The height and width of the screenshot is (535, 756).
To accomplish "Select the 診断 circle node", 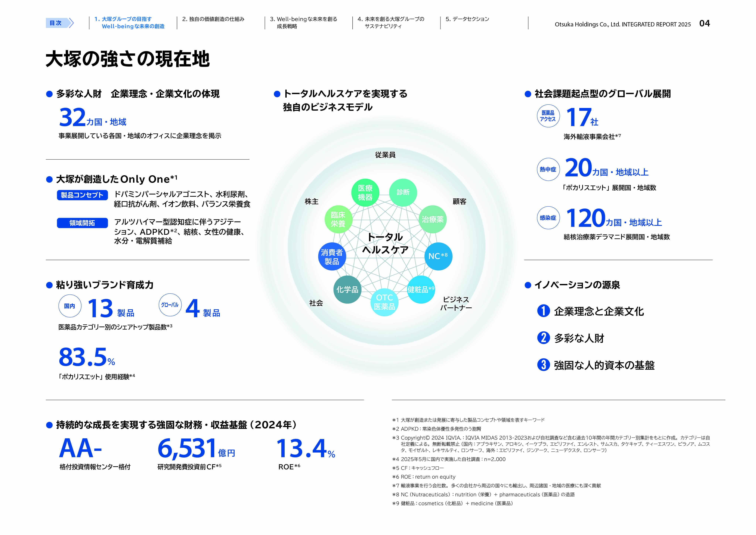I will point(403,192).
